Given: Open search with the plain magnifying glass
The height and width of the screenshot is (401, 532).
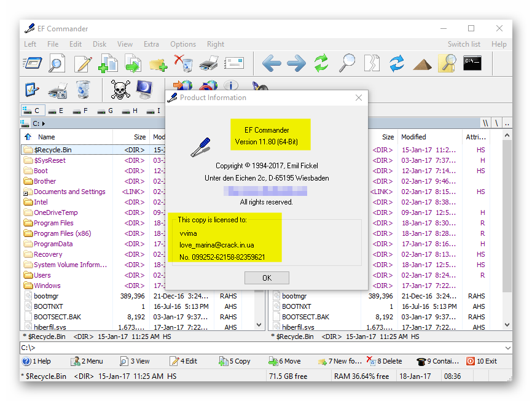Looking at the screenshot, I should (x=346, y=63).
